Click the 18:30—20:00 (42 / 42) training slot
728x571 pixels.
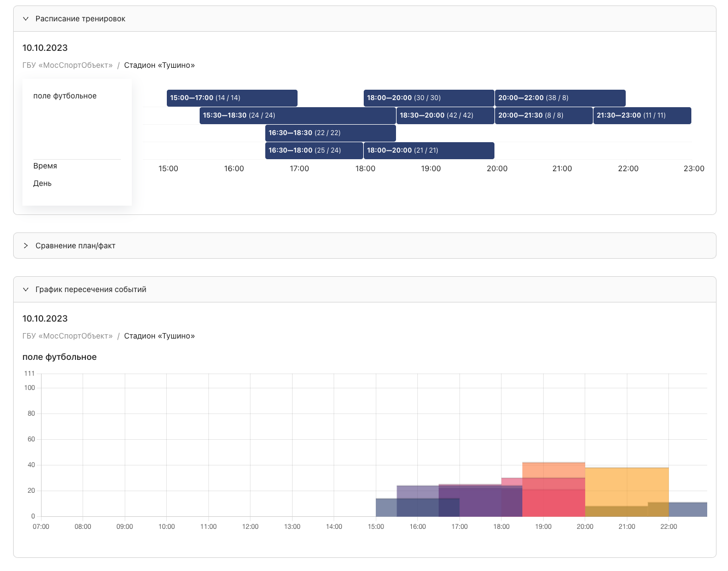pyautogui.click(x=445, y=115)
